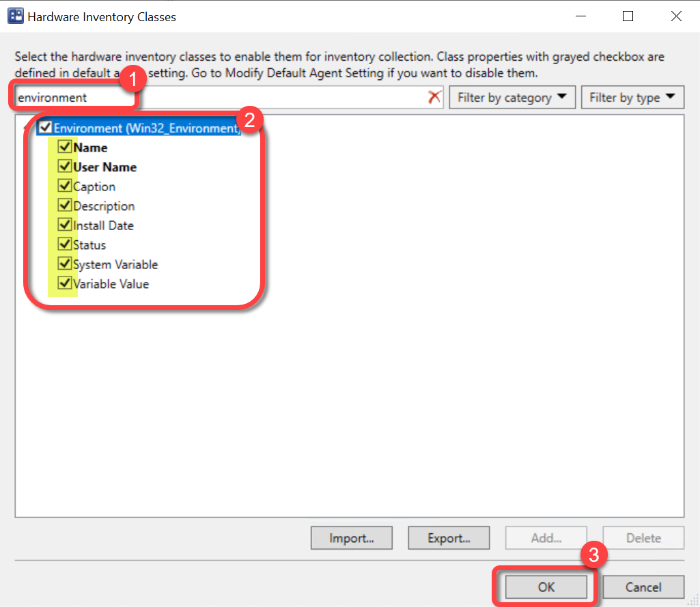Click into the environment search field
Viewport: 700px width, 607px height.
pyautogui.click(x=219, y=98)
